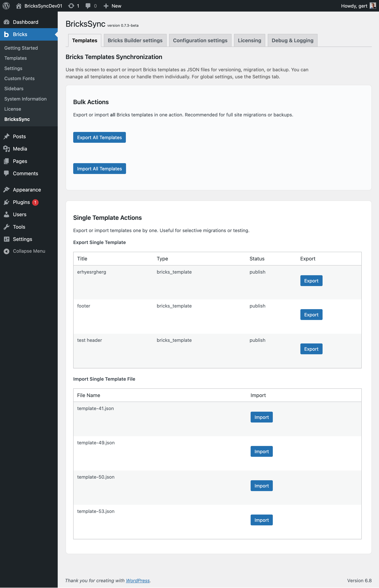The image size is (379, 588).
Task: Switch to the Licensing tab
Action: point(249,40)
